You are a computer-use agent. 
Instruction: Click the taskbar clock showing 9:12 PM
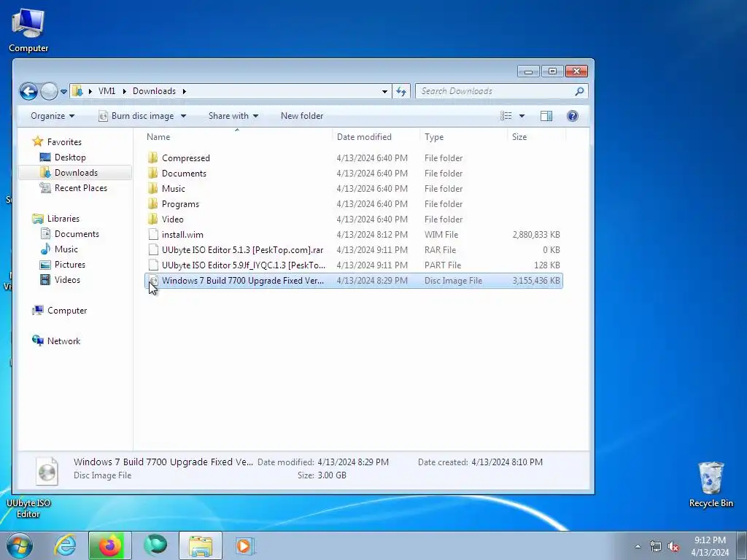point(710,546)
